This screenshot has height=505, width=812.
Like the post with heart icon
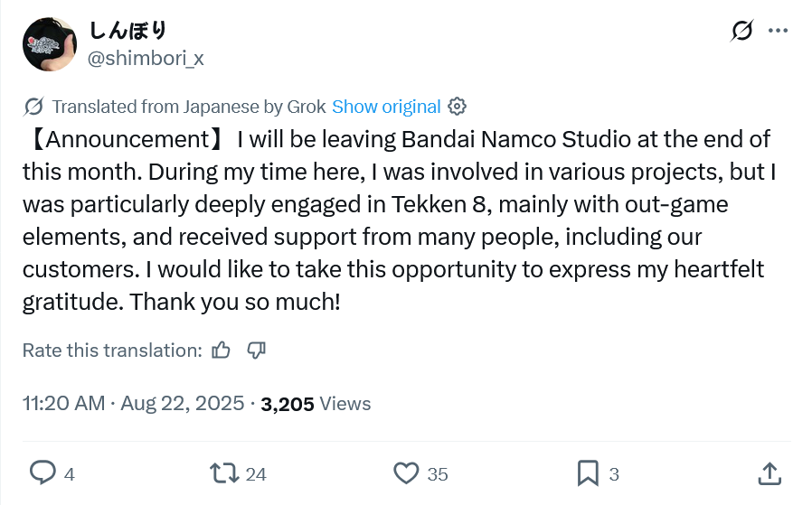coord(407,472)
